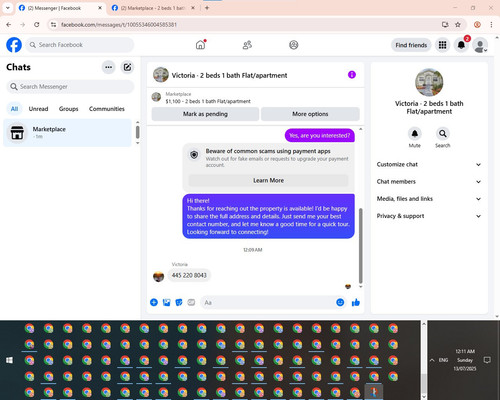The height and width of the screenshot is (400, 500).
Task: Open the Home feed icon
Action: pyautogui.click(x=201, y=45)
